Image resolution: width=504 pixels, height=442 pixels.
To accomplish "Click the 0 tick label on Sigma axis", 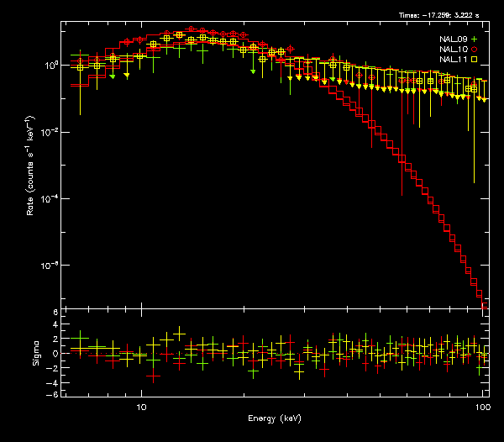I will pos(55,354).
